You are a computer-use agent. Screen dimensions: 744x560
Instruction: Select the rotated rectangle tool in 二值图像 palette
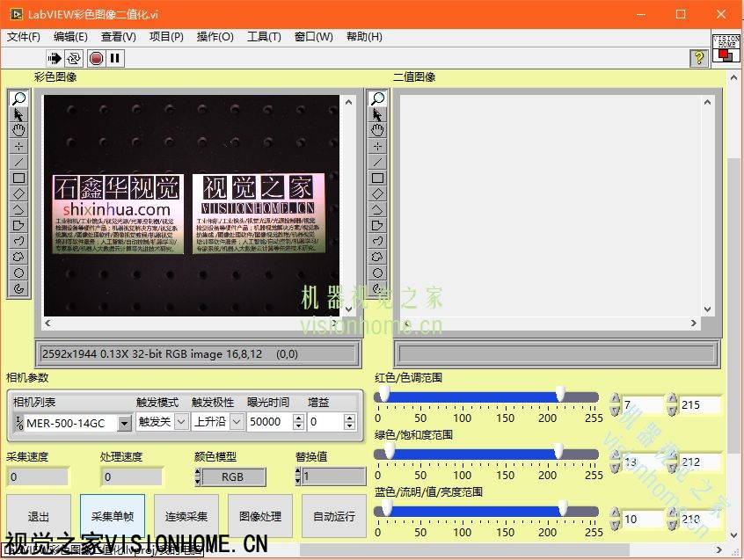coord(377,193)
